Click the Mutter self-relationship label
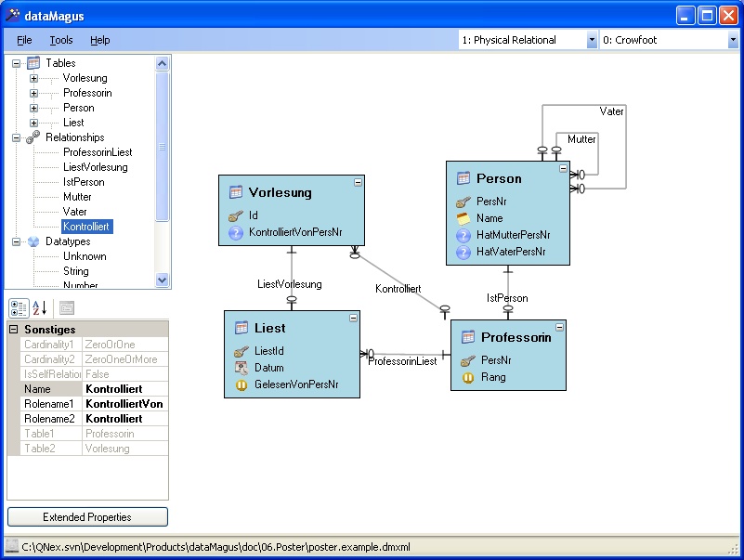 [581, 139]
